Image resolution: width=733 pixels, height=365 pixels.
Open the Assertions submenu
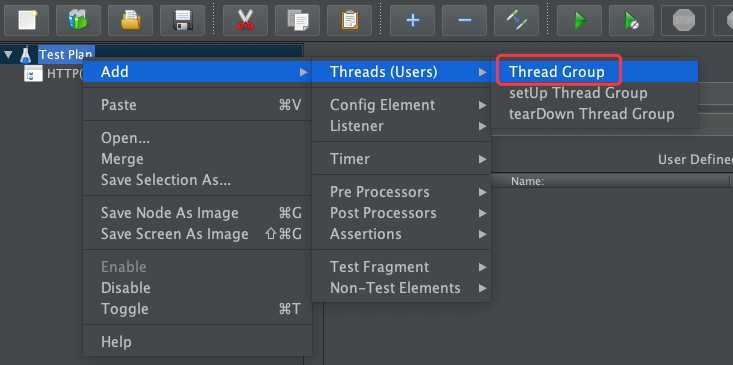401,234
